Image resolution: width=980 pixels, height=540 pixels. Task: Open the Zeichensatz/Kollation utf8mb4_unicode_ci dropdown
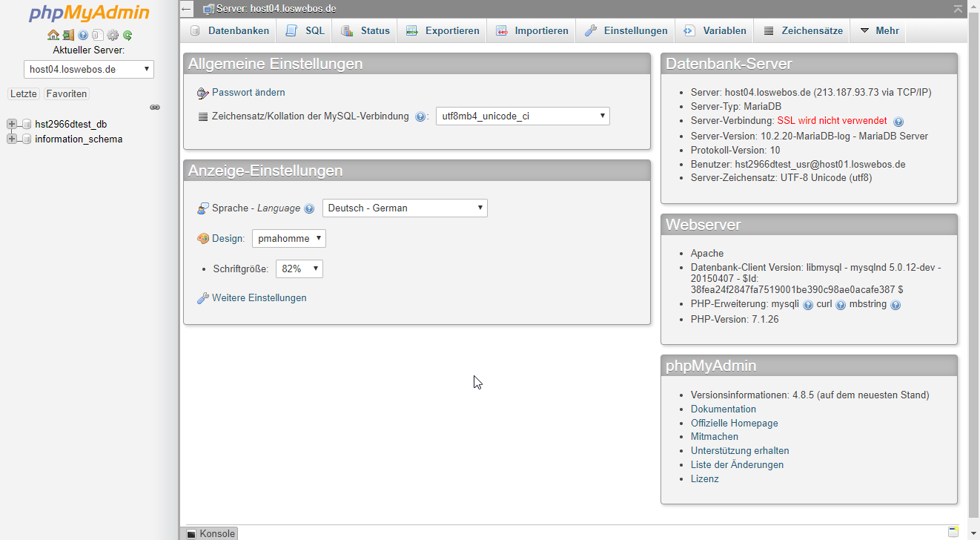pyautogui.click(x=523, y=116)
